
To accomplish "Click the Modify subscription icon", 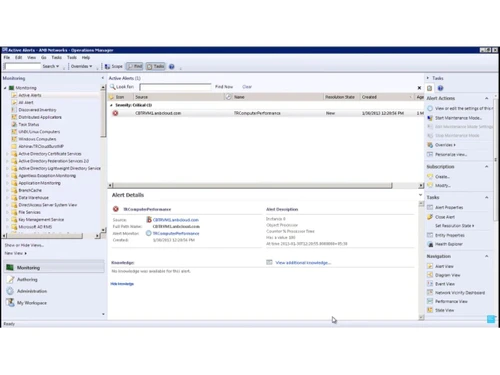I will 430,185.
